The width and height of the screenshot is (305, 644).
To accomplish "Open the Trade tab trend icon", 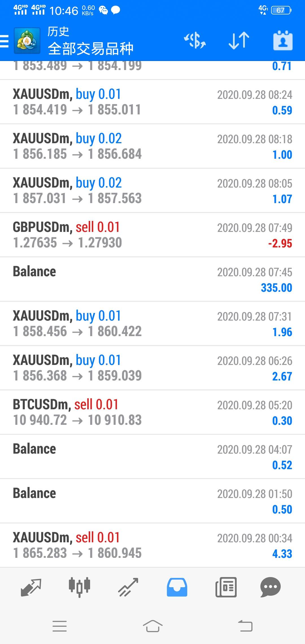I will pyautogui.click(x=128, y=588).
